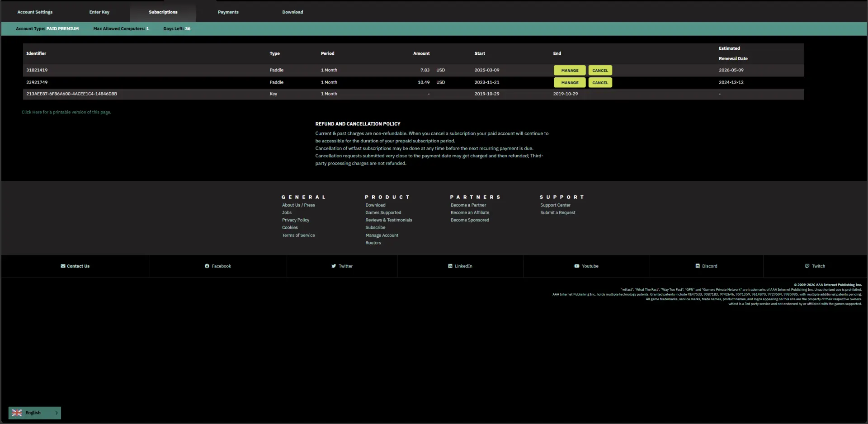This screenshot has height=424, width=868.
Task: Expand the English language selector arrow
Action: 57,413
